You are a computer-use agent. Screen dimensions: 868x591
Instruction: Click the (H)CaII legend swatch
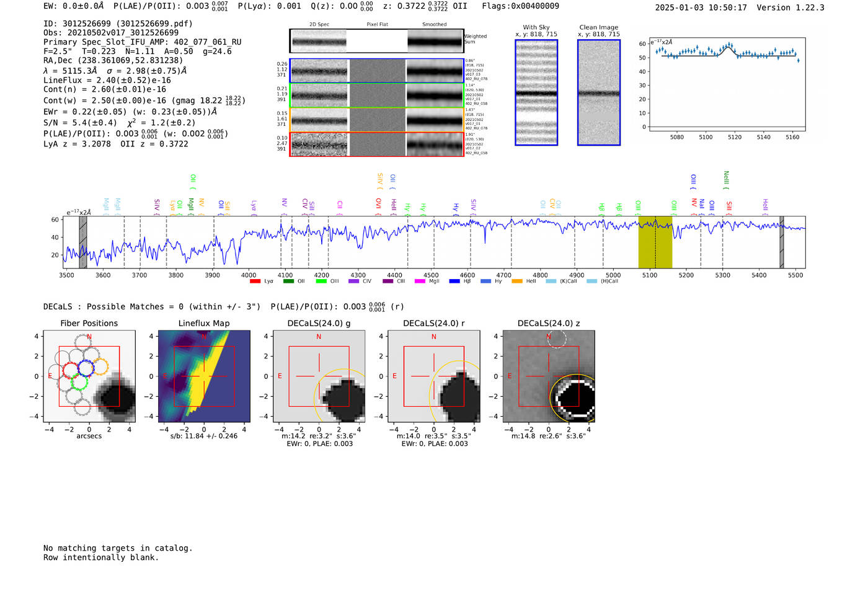point(591,282)
